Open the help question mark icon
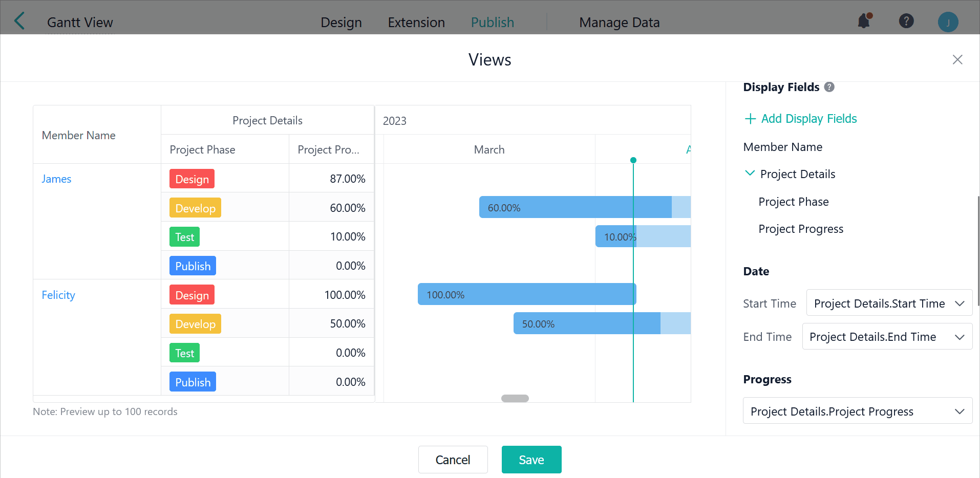 pos(906,21)
